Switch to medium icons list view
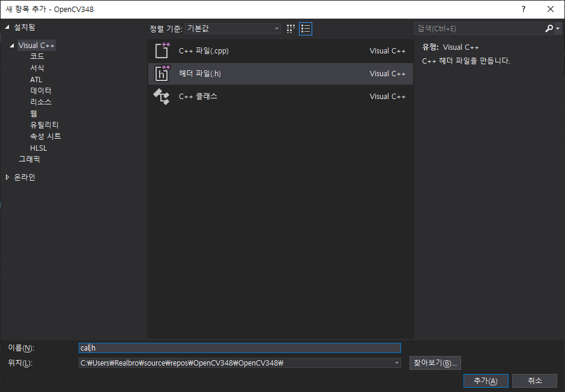565x392 pixels. 306,29
